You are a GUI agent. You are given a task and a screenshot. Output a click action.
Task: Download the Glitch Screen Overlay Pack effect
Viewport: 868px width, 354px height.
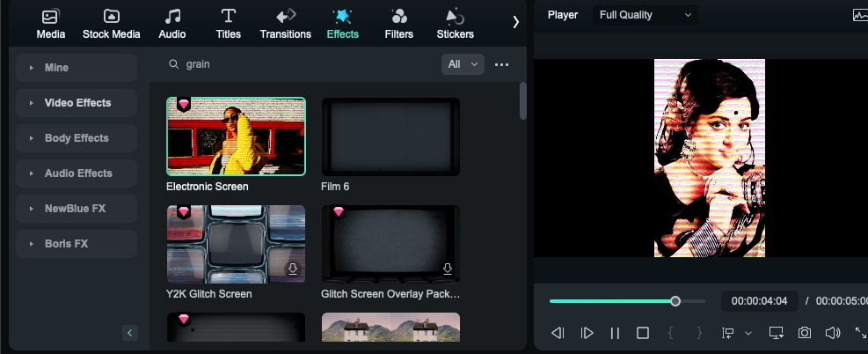pos(448,269)
